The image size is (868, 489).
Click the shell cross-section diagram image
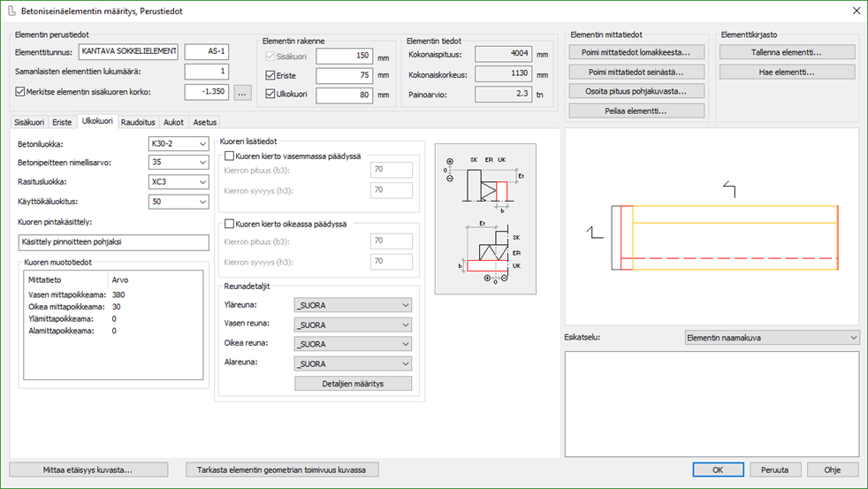[x=485, y=219]
